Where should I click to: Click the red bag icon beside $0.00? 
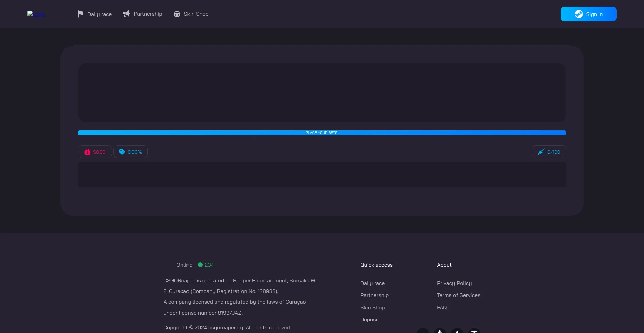(87, 152)
